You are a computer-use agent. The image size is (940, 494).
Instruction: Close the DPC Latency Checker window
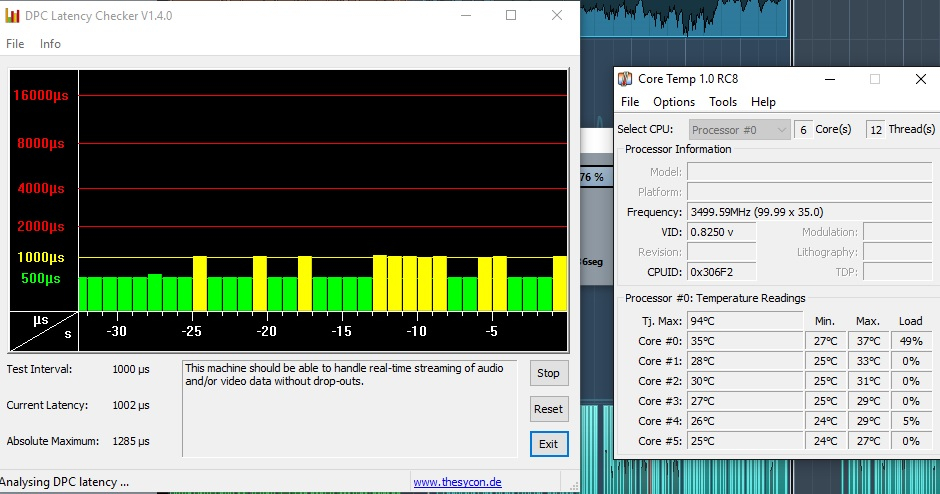click(557, 15)
